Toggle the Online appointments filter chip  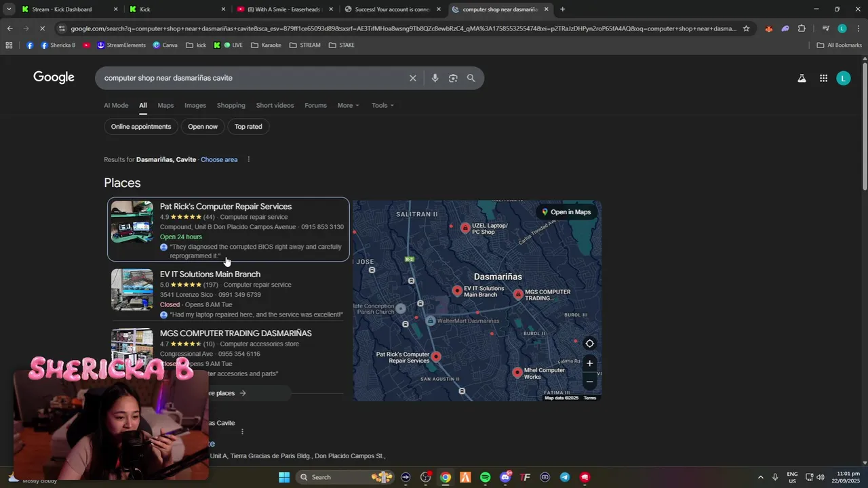pyautogui.click(x=141, y=127)
